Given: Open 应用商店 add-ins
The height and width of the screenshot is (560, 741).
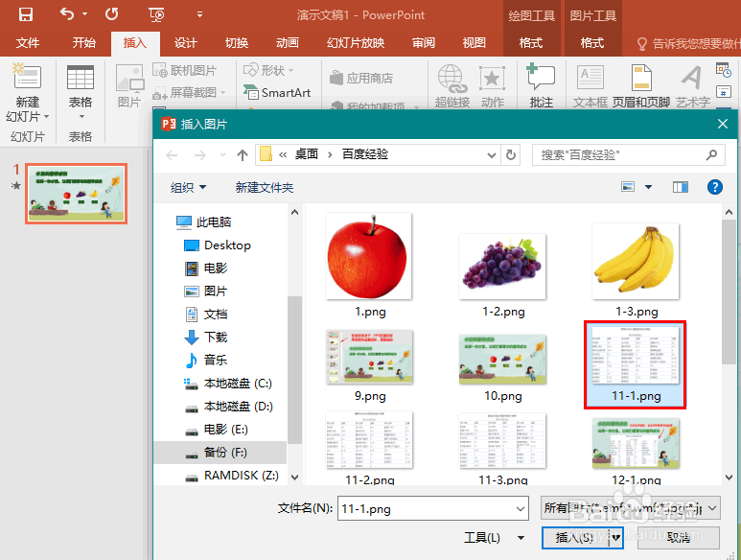Looking at the screenshot, I should 361,78.
